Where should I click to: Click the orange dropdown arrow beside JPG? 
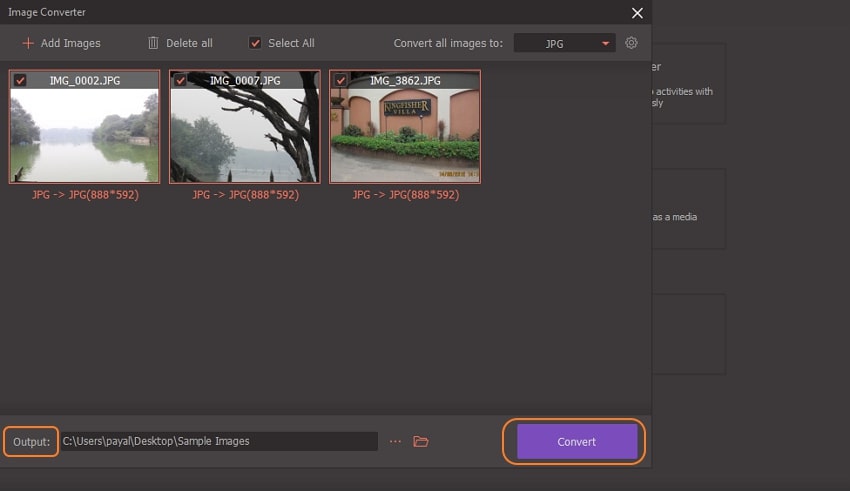(x=605, y=44)
